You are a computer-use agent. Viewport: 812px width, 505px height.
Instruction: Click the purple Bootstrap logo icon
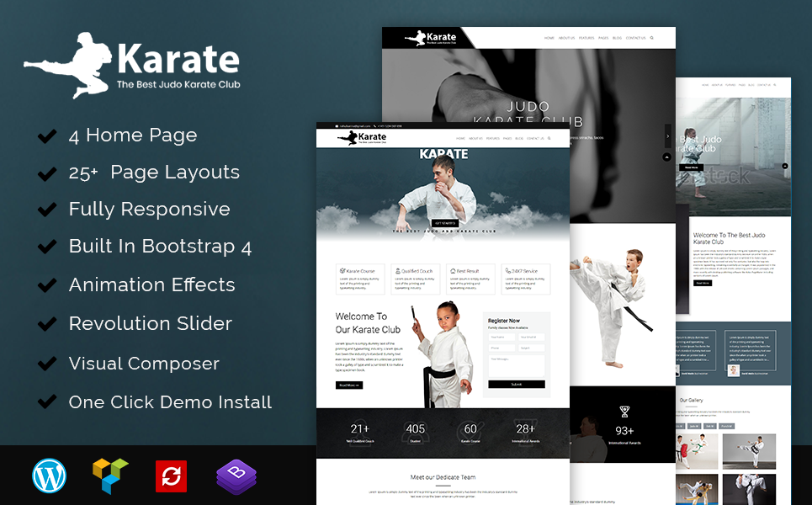(x=236, y=476)
